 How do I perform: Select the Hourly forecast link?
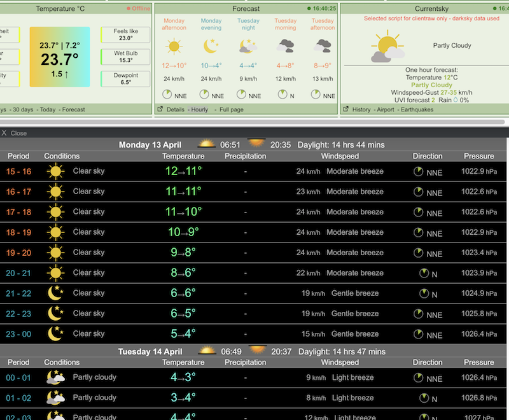tap(199, 109)
